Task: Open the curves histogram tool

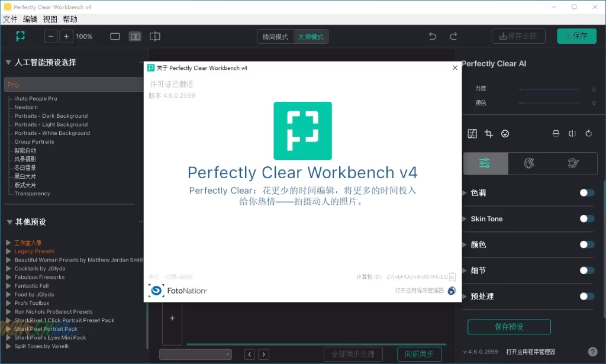Action: click(x=472, y=134)
